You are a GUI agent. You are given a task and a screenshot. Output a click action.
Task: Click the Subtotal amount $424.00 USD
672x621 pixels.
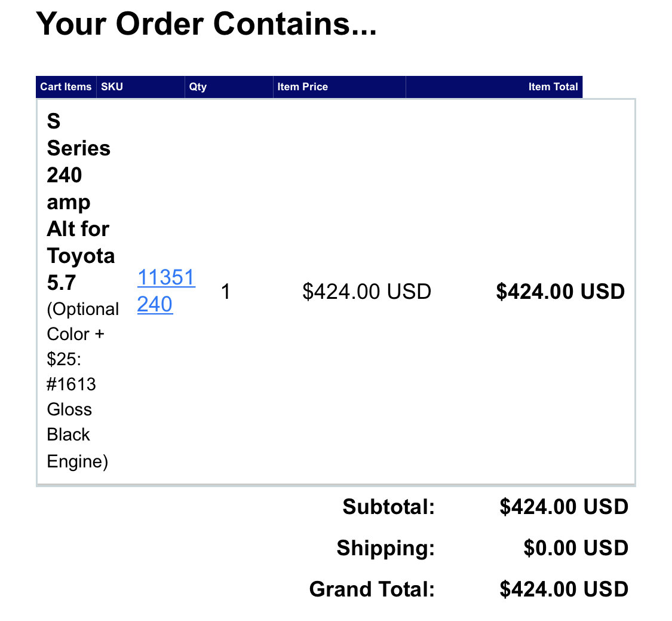(563, 506)
